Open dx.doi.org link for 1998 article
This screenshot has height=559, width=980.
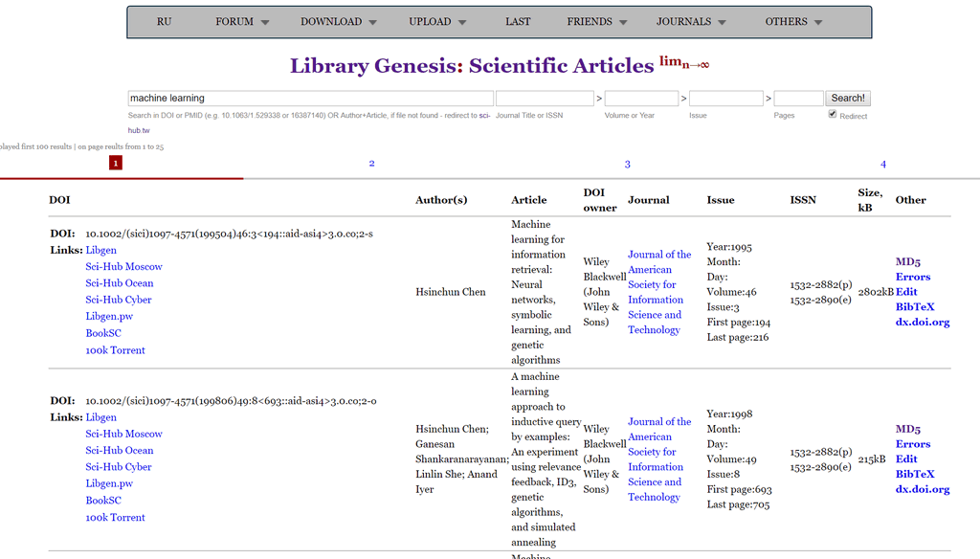923,489
